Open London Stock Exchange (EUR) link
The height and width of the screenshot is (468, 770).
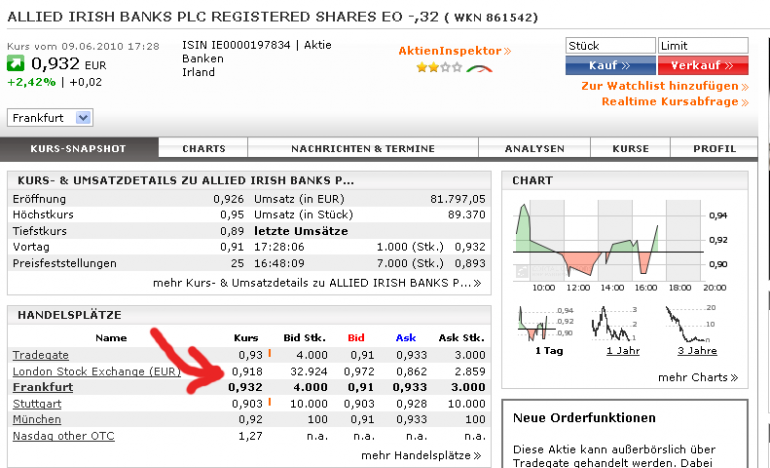coord(97,371)
